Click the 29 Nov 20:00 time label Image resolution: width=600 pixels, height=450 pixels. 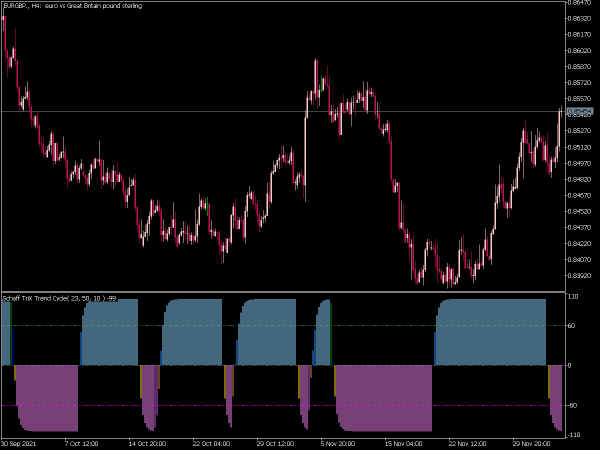click(532, 443)
